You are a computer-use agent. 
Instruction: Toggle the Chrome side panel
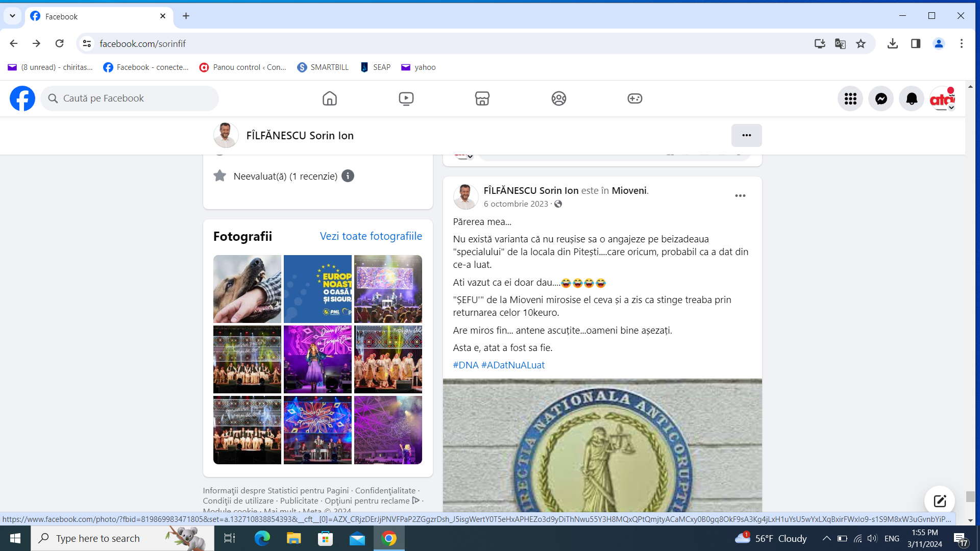(x=916, y=44)
